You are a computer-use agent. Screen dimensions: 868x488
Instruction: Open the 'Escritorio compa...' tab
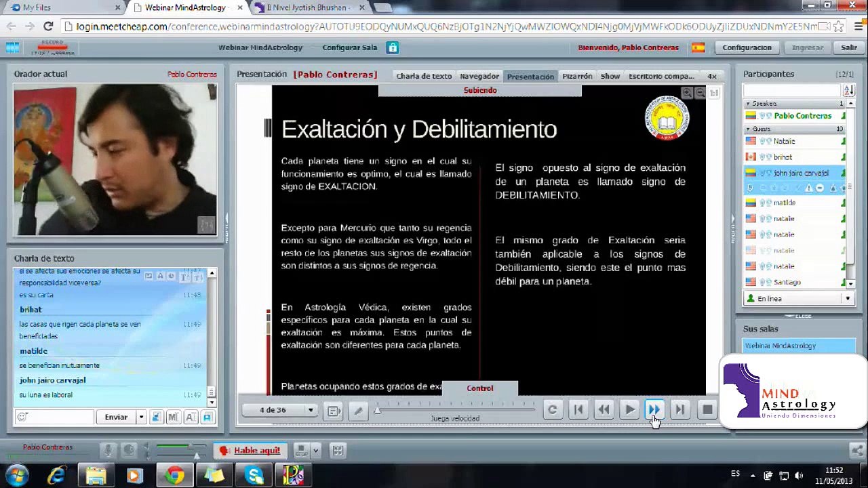point(661,76)
